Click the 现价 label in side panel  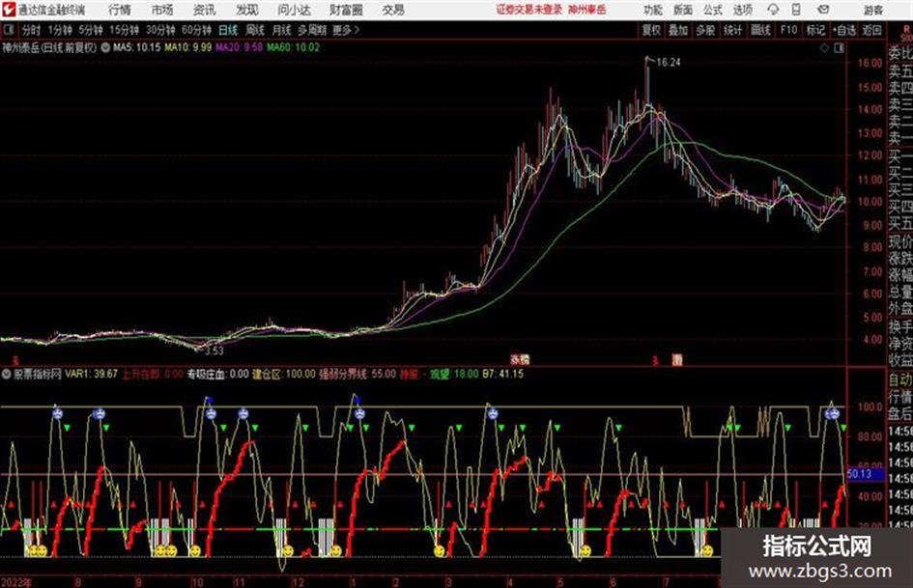[900, 240]
